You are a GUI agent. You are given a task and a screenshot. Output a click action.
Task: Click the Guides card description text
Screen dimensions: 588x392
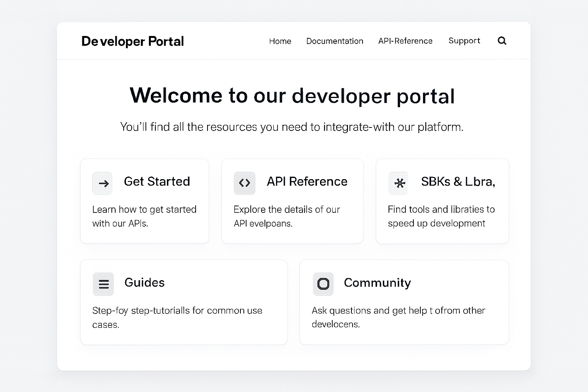(x=177, y=317)
